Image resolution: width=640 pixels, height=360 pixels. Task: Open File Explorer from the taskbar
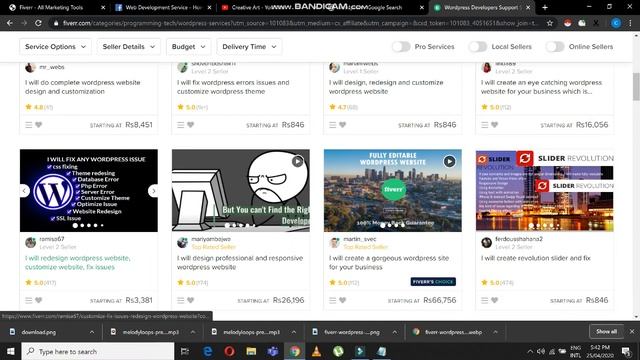point(251,351)
